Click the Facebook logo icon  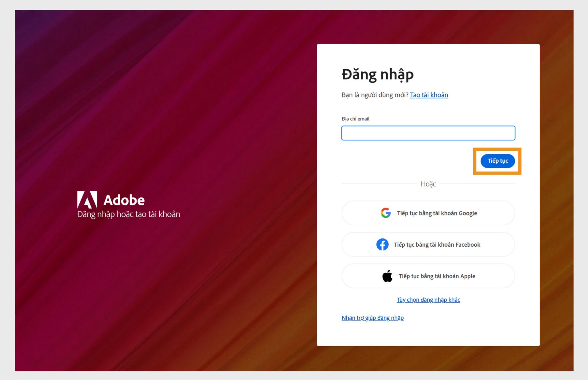pos(382,245)
